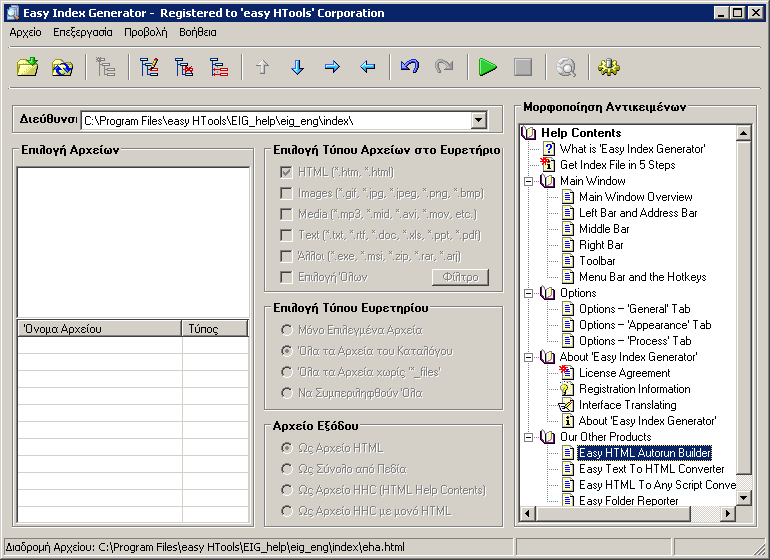
Task: Click the red tree list toolbar icon
Action: point(219,67)
